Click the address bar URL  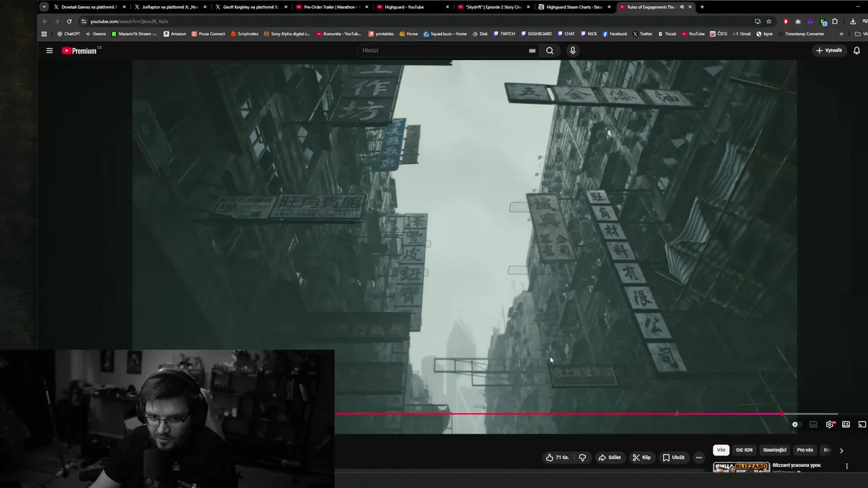point(129,21)
